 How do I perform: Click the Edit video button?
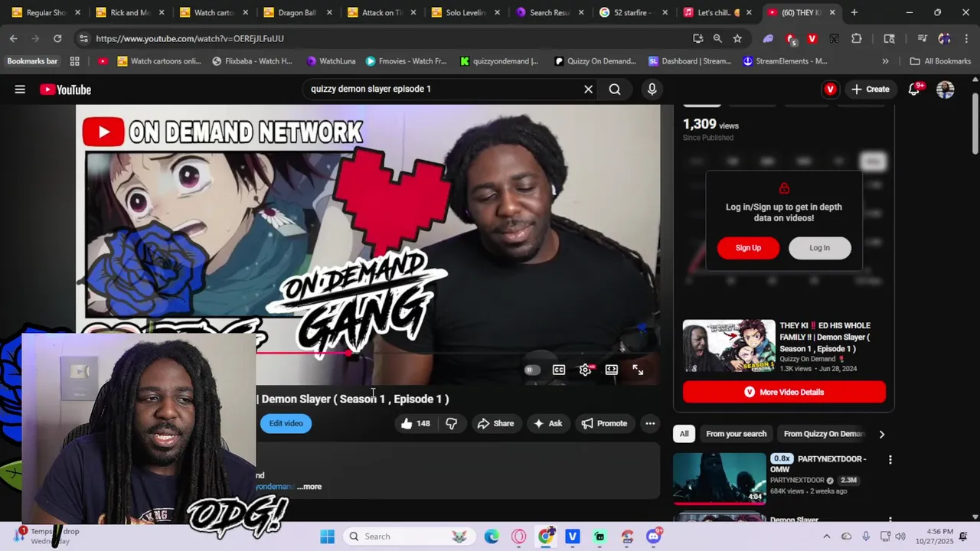tap(286, 423)
